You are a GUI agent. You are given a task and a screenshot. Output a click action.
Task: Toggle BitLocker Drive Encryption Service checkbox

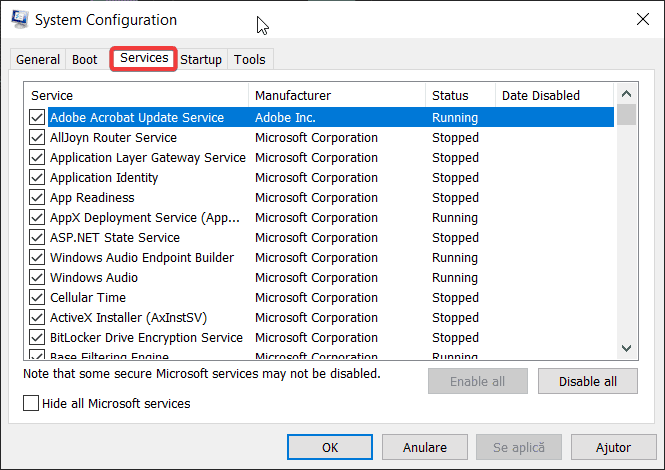[x=37, y=338]
